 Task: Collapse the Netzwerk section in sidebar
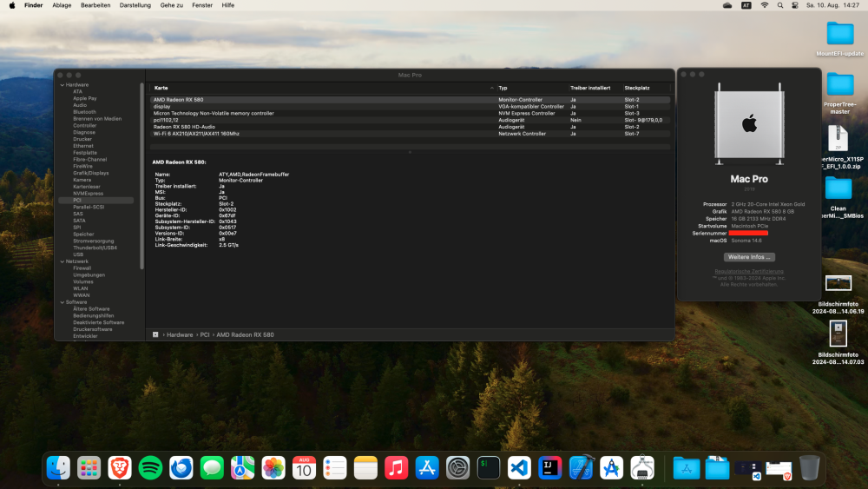[62, 261]
